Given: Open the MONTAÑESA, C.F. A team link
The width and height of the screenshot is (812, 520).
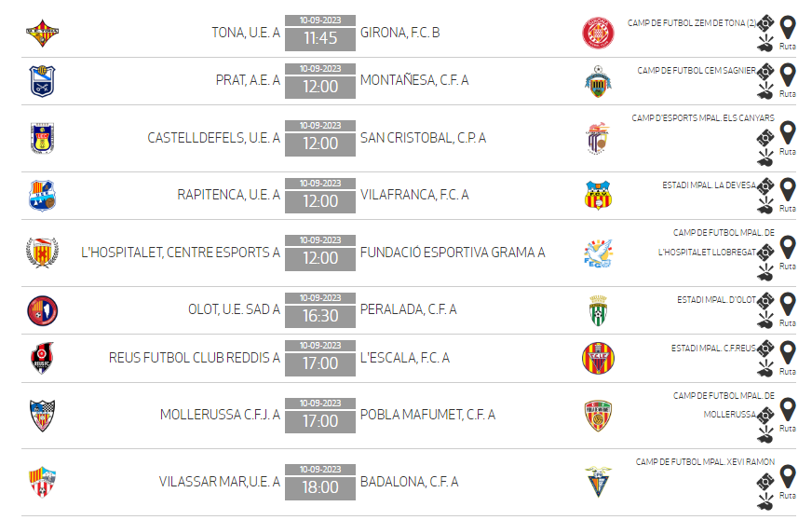Looking at the screenshot, I should click(x=414, y=80).
